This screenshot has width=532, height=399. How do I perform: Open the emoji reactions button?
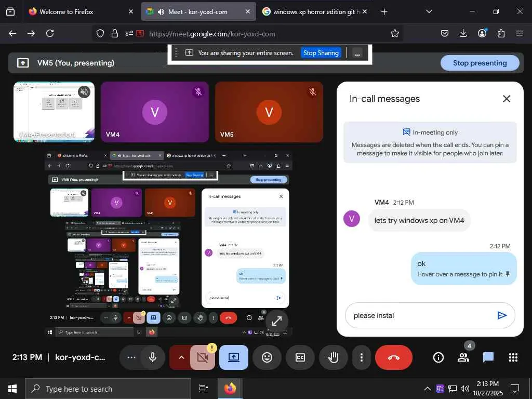point(267,357)
